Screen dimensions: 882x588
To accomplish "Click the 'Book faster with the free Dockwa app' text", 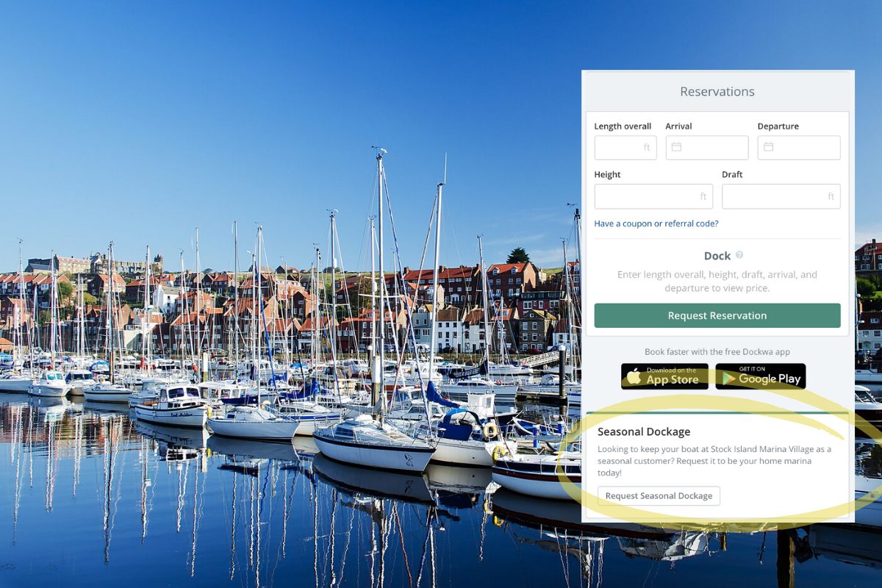I will point(717,352).
